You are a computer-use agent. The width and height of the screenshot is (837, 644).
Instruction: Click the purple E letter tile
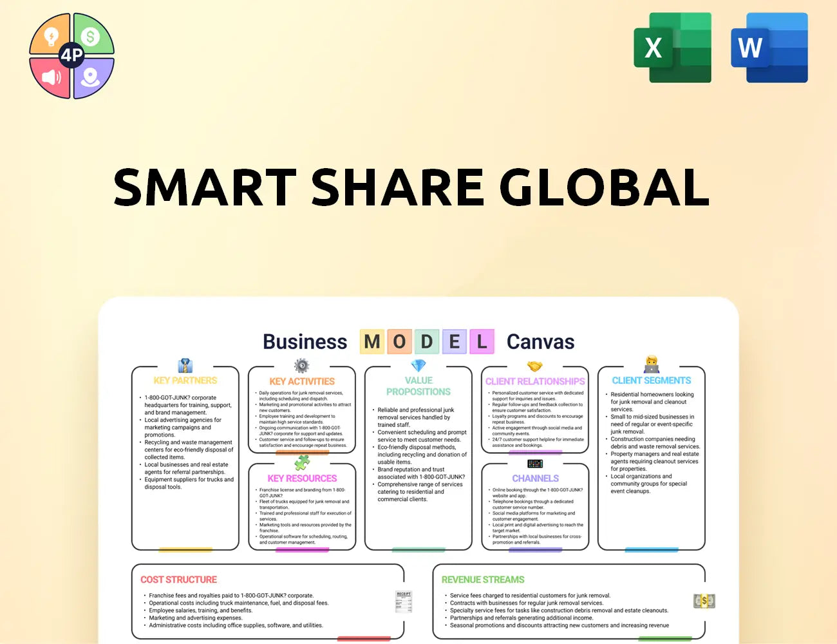[x=455, y=341]
